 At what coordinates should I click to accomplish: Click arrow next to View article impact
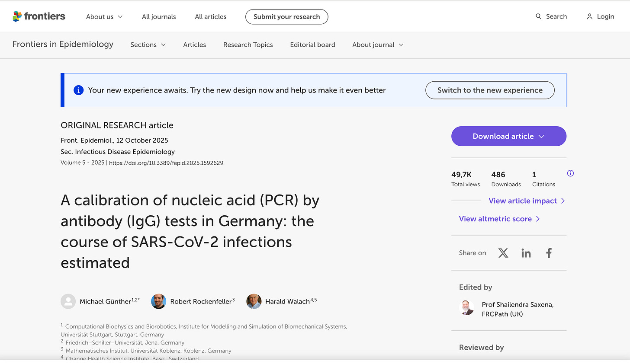click(x=562, y=201)
